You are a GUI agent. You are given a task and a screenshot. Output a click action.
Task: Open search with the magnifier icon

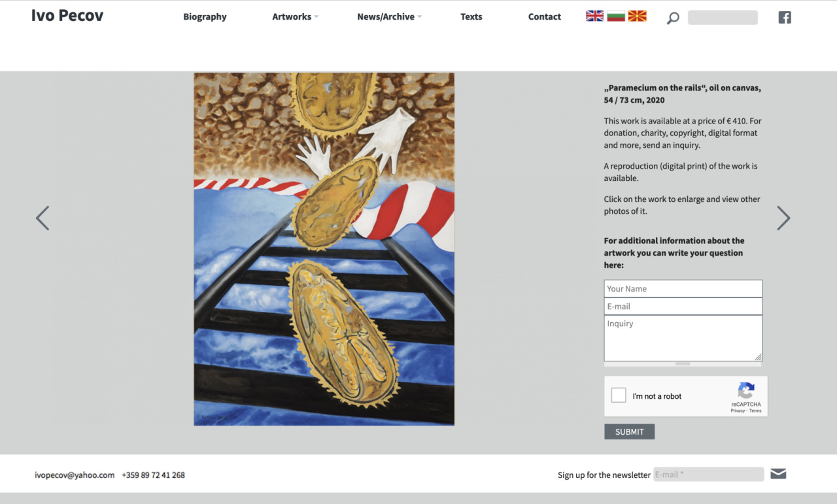(x=673, y=18)
